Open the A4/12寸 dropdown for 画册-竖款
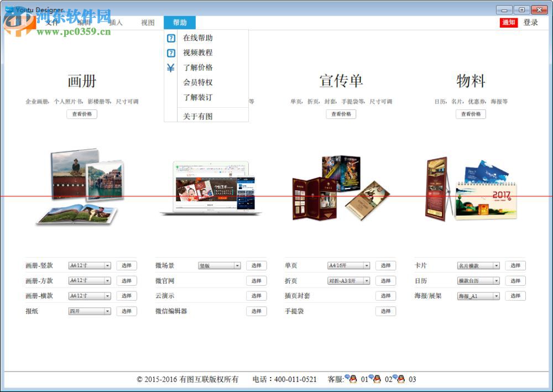Image resolution: width=553 pixels, height=392 pixels. pyautogui.click(x=107, y=265)
